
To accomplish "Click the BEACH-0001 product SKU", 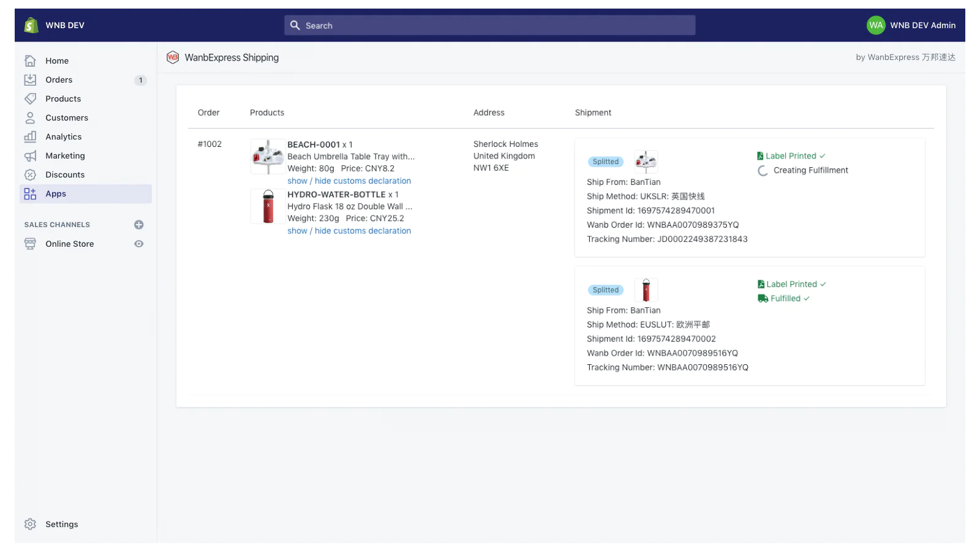I will (x=314, y=144).
